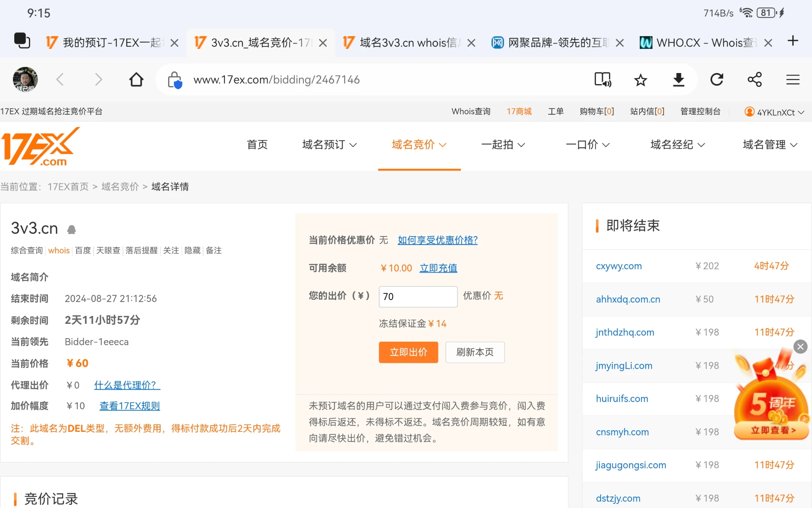
Task: Tap the share icon in the toolbar
Action: coord(755,80)
